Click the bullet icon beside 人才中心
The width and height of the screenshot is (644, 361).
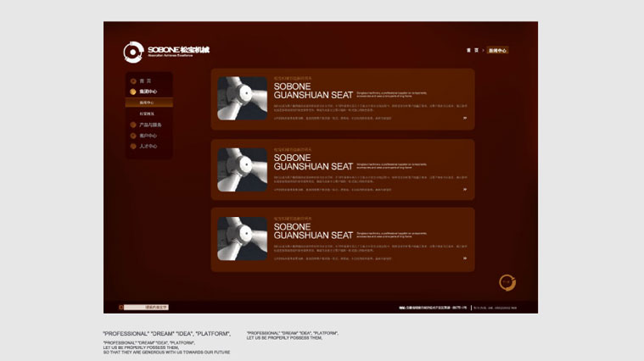(x=133, y=147)
